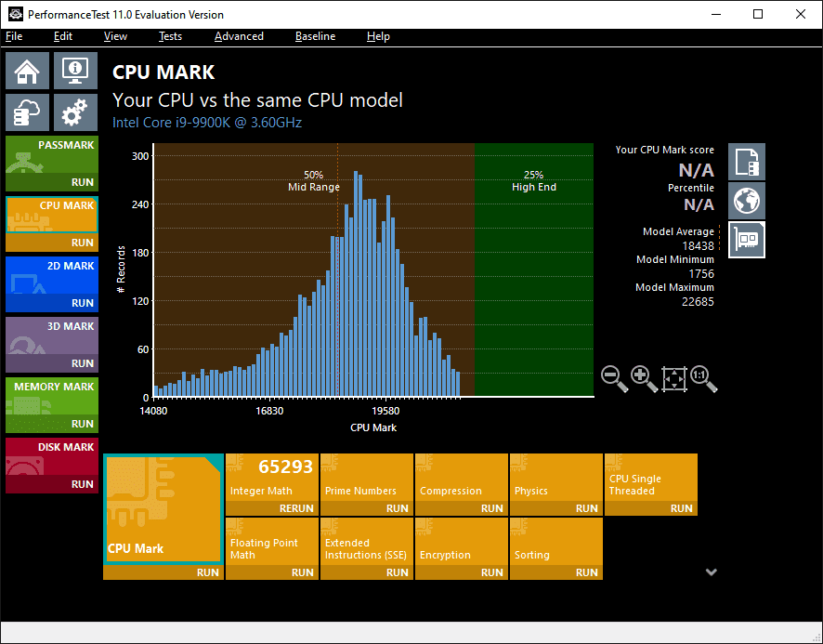Screen dimensions: 823x644
Task: Run the DISK MARK test
Action: [52, 484]
